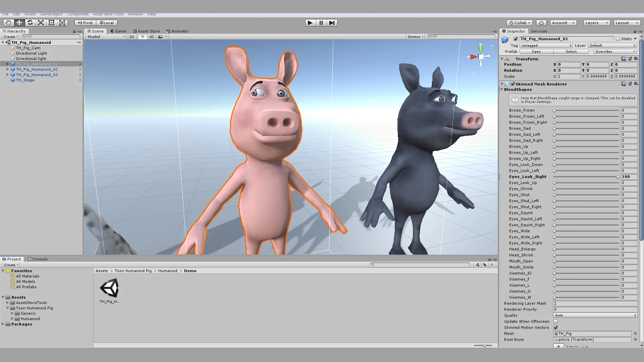Enable Update When Offscreen checkbox
Screen dimensions: 644x362
555,321
